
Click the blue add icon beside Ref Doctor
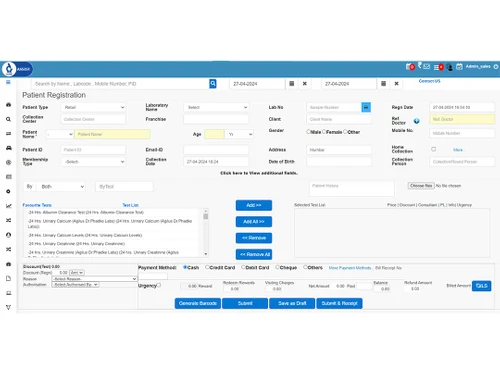point(417,121)
